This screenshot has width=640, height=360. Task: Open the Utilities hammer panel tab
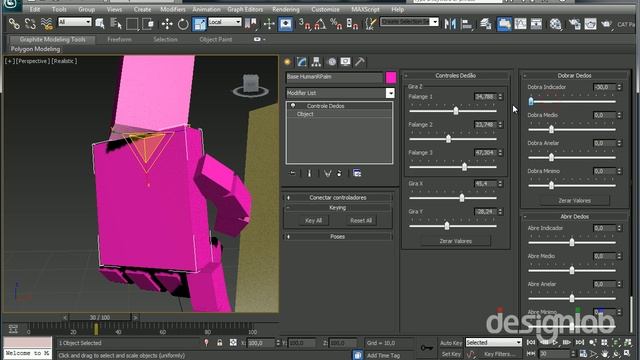[x=360, y=62]
